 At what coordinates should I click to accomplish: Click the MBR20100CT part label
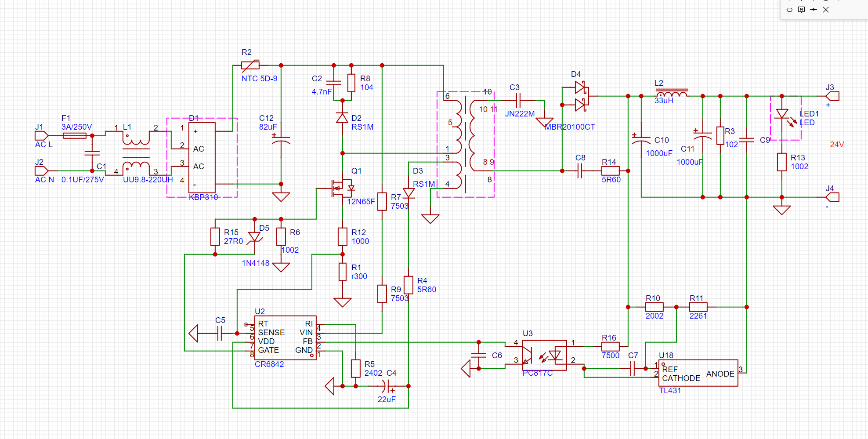coord(570,127)
